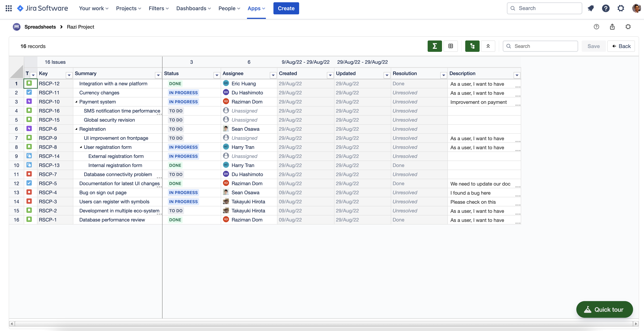The height and width of the screenshot is (331, 644).
Task: Click the spreadsheet share/export icon
Action: [612, 27]
